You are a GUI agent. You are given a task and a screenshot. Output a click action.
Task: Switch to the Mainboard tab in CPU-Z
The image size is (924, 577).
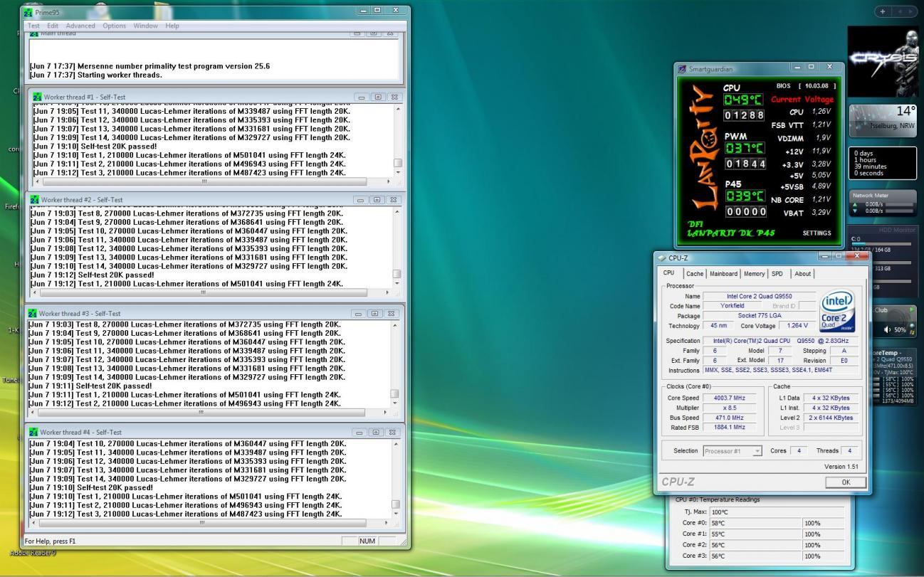click(723, 273)
